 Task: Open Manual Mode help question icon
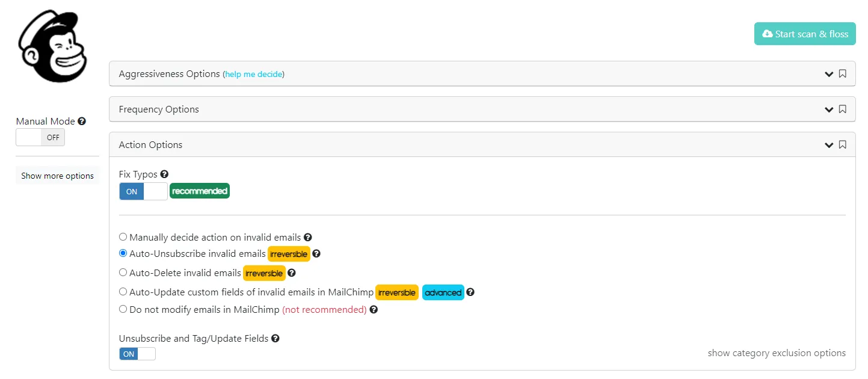82,121
